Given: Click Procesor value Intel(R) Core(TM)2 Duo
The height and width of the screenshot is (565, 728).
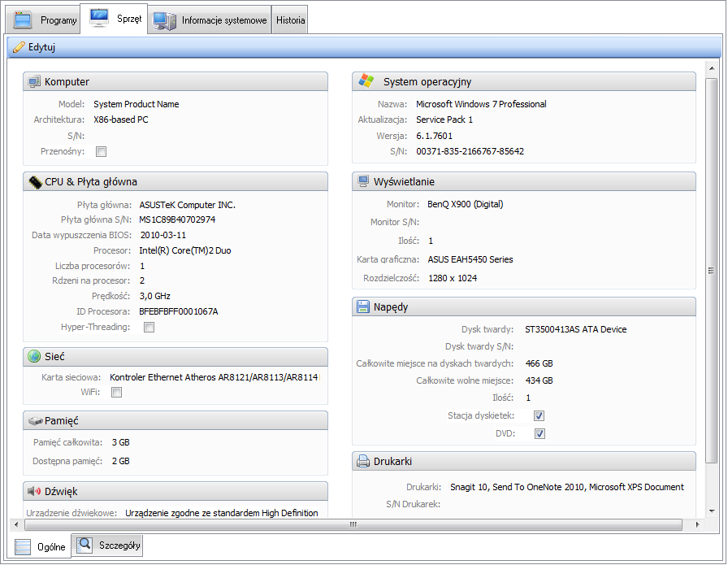Looking at the screenshot, I should pyautogui.click(x=185, y=250).
